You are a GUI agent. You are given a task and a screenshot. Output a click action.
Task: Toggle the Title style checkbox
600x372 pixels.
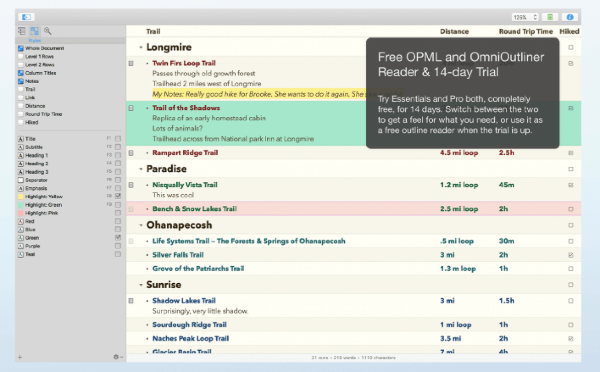pyautogui.click(x=118, y=139)
